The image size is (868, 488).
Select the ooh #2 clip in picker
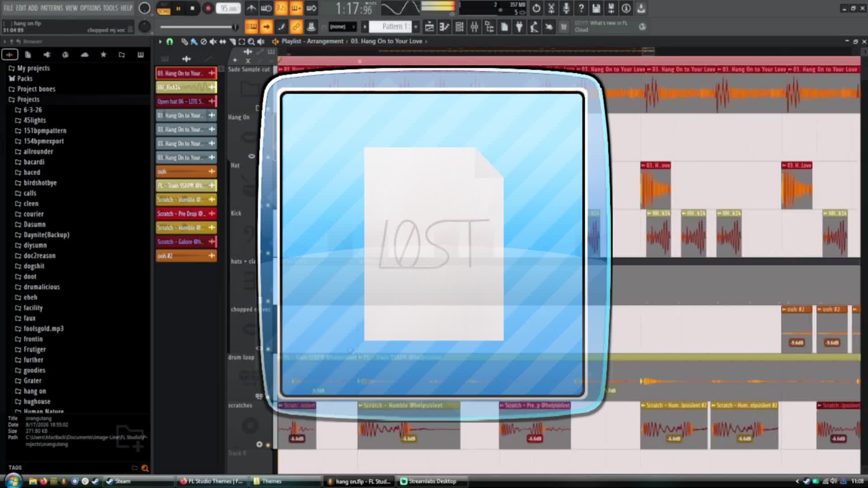coord(186,256)
